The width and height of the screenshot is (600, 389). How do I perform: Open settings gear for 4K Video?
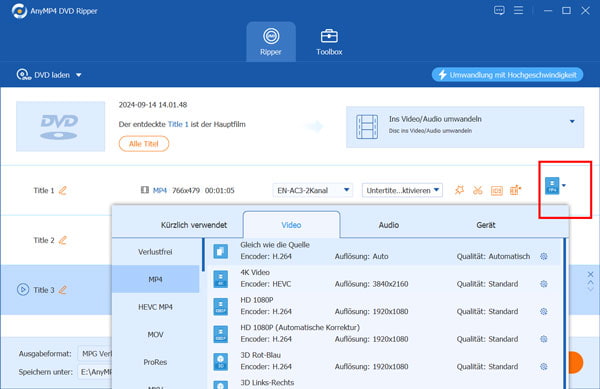tap(544, 284)
